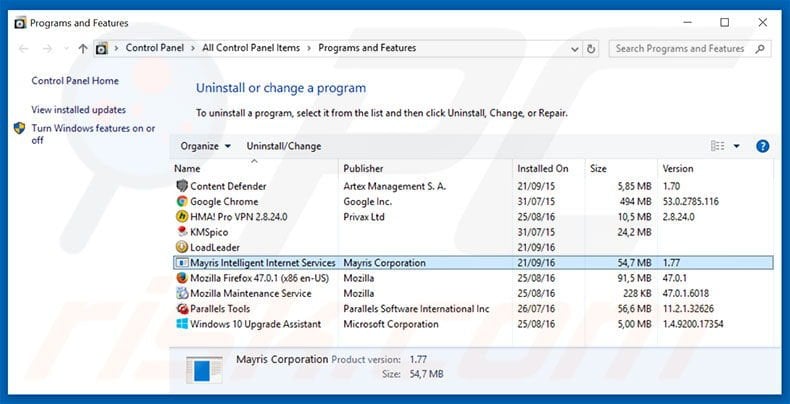Click Uninstall/Change button

click(284, 146)
